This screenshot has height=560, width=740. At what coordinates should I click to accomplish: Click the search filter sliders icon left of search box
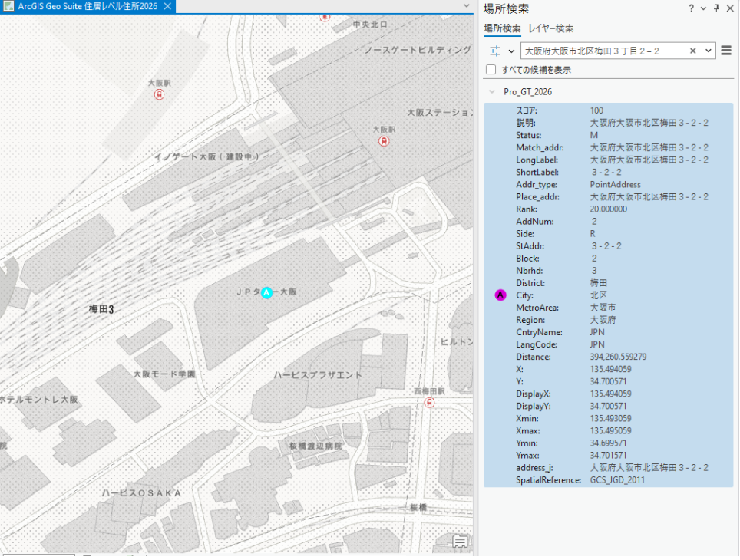[495, 51]
